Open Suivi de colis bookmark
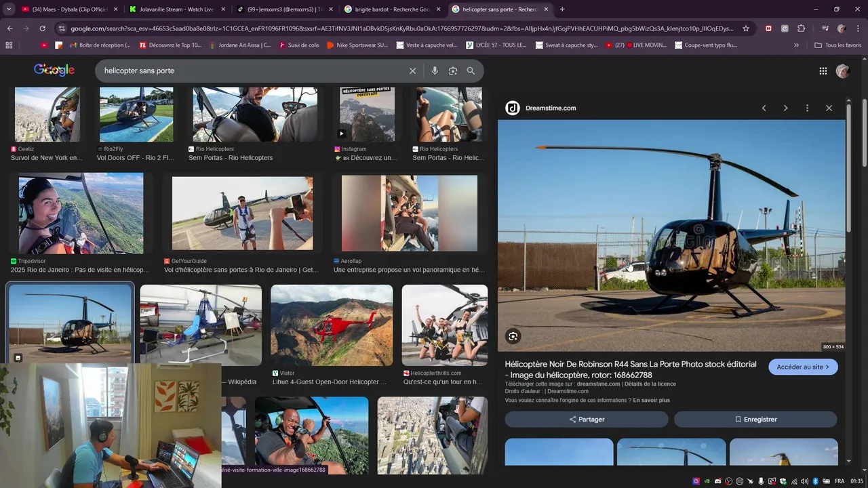 pyautogui.click(x=298, y=45)
